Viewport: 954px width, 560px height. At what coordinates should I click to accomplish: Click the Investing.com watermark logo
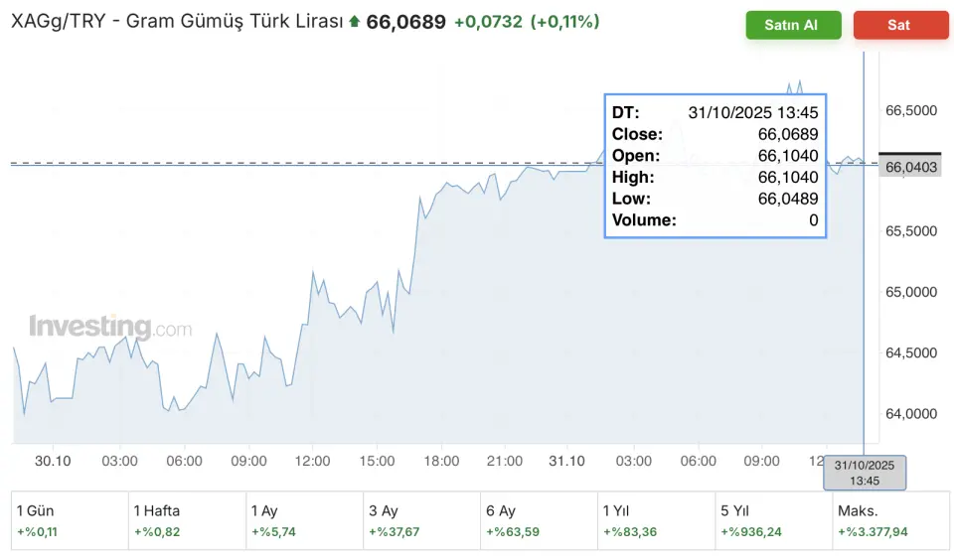110,327
